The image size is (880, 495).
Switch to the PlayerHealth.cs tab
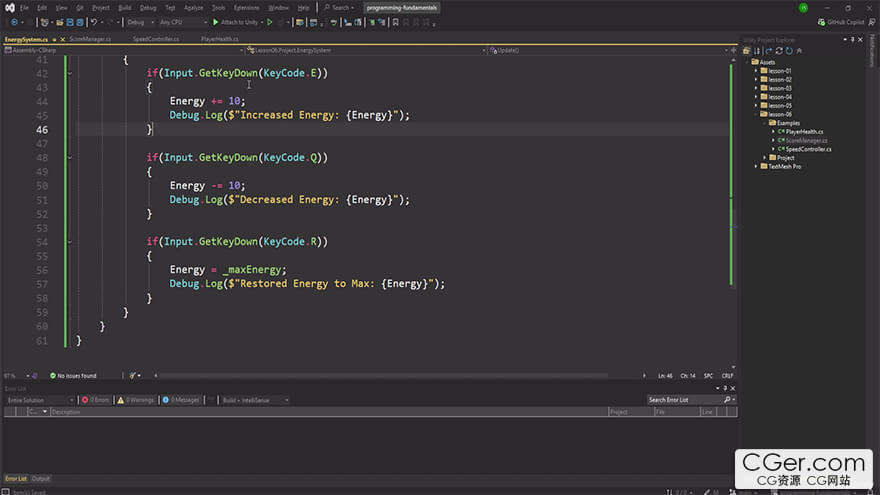219,39
